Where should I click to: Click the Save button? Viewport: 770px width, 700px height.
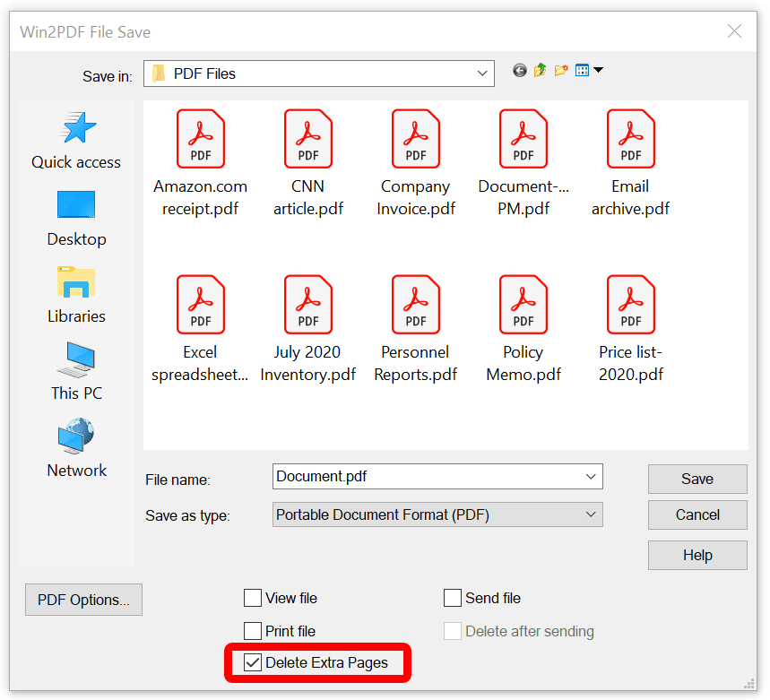(x=697, y=479)
